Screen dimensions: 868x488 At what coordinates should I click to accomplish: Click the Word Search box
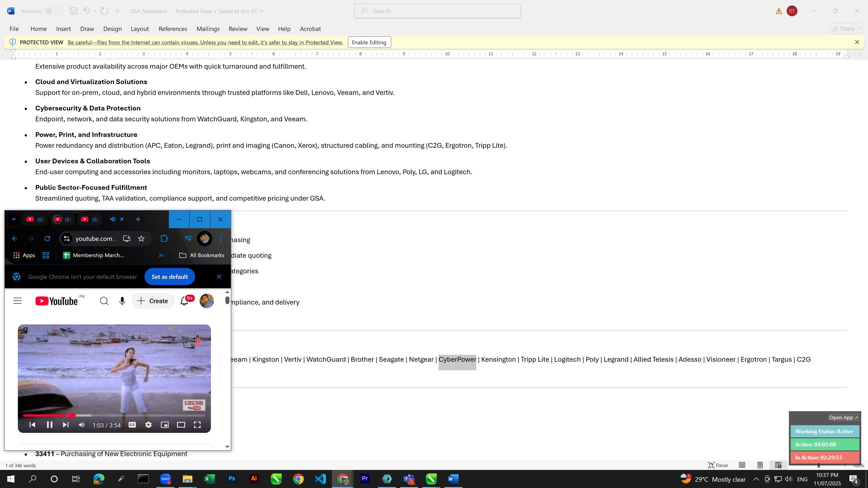pyautogui.click(x=437, y=11)
